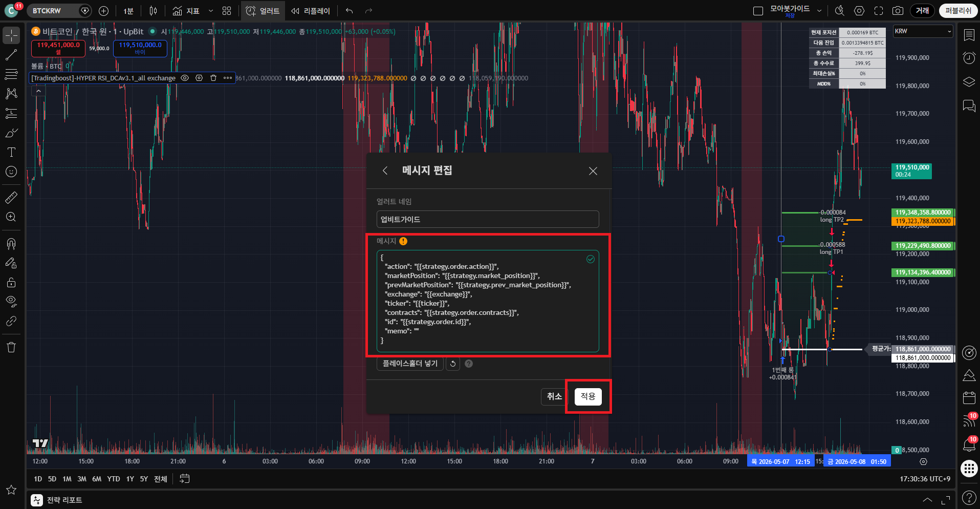Click the 플레이스홀더 넣기 button

click(410, 364)
